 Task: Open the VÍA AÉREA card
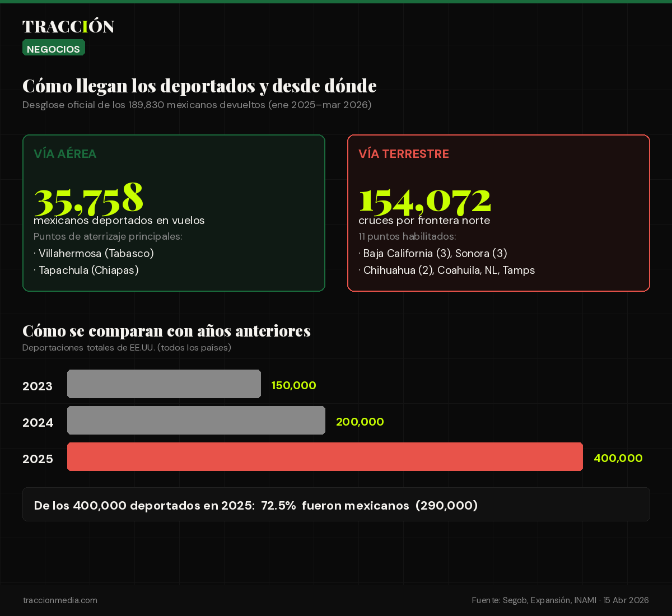pos(174,213)
